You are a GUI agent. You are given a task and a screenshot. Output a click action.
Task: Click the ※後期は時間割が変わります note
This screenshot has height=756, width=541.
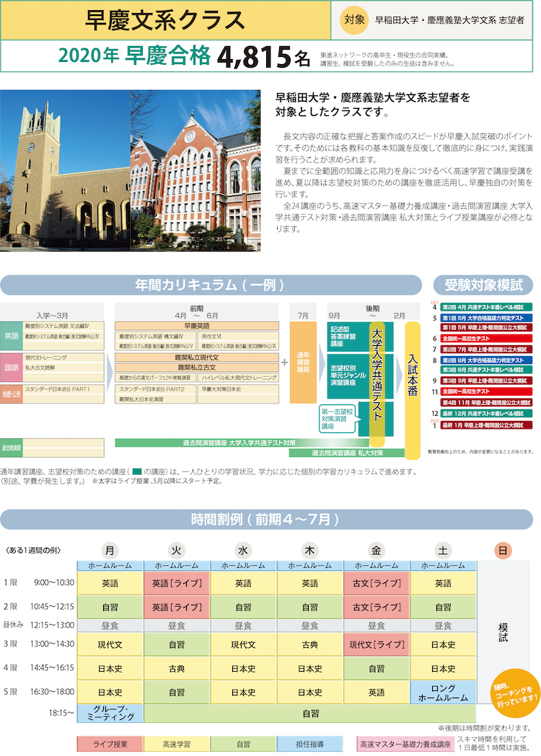tap(485, 728)
